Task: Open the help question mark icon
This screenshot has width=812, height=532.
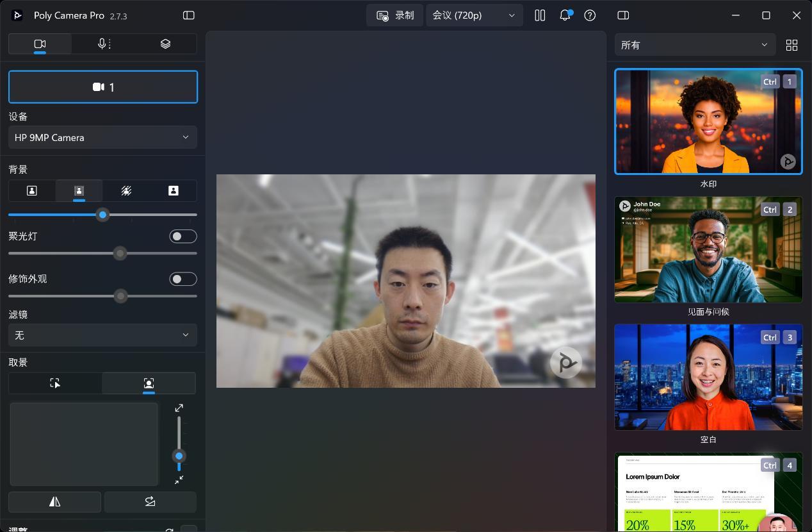Action: tap(590, 15)
